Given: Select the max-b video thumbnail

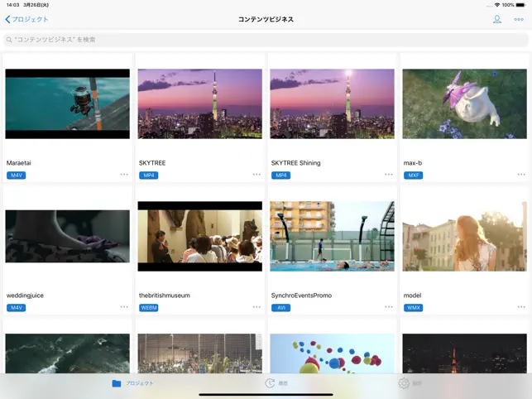Looking at the screenshot, I should coord(464,103).
